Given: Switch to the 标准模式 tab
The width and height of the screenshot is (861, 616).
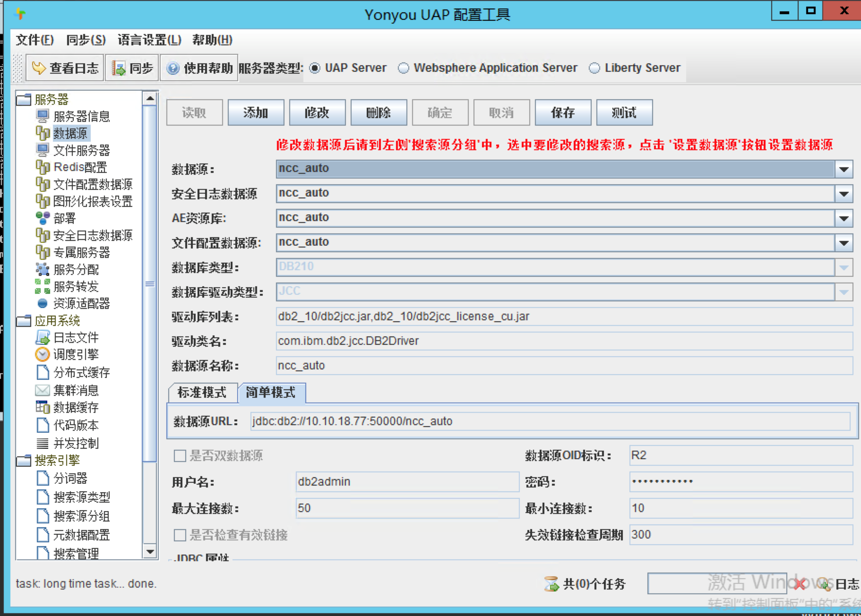Looking at the screenshot, I should 202,393.
